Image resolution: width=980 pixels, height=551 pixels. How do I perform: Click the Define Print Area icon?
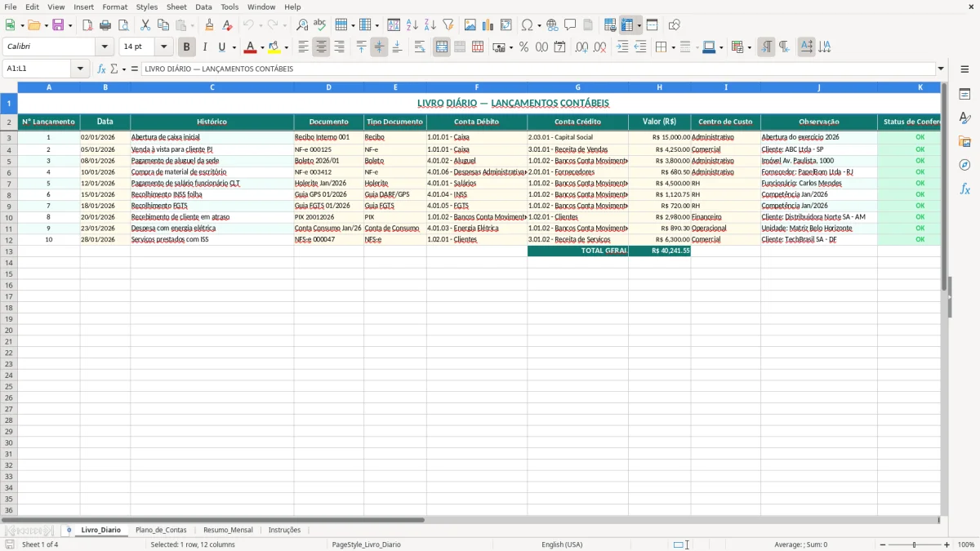coord(610,25)
